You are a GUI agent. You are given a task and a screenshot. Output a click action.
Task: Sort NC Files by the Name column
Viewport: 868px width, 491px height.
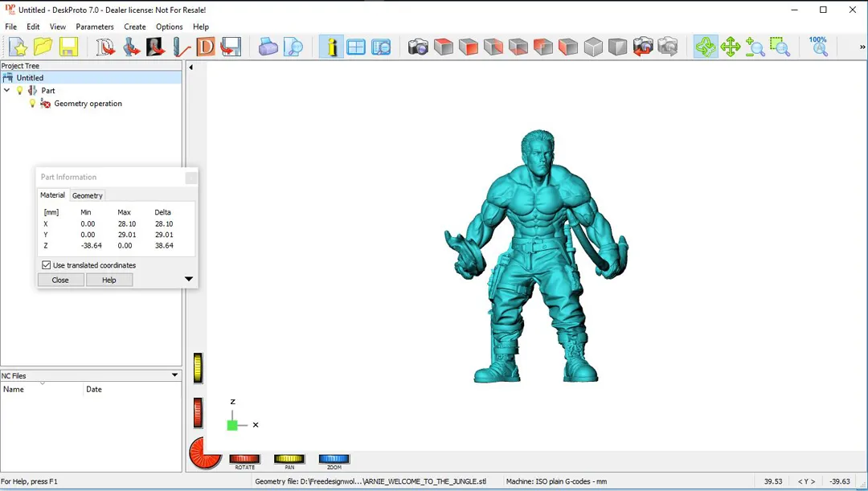(x=42, y=389)
